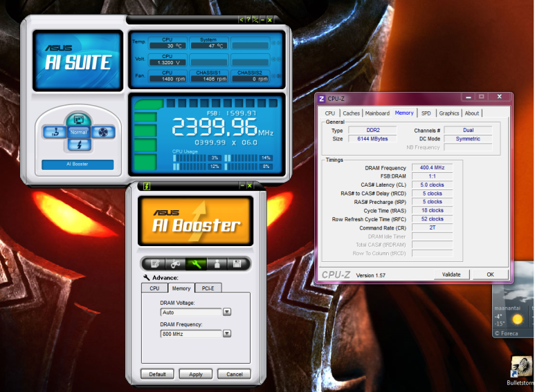Screen dimensions: 553x392
Task: Select the green wrench Advance icon
Action: point(196,264)
